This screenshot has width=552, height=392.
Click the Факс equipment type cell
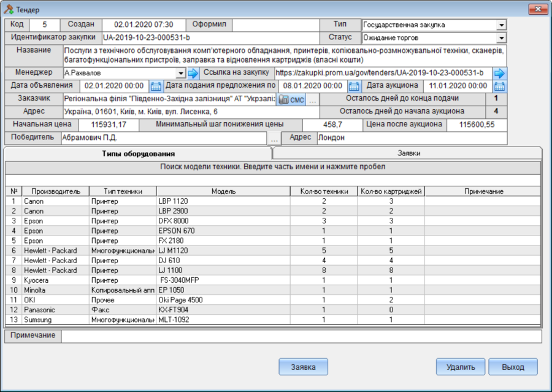coord(123,310)
